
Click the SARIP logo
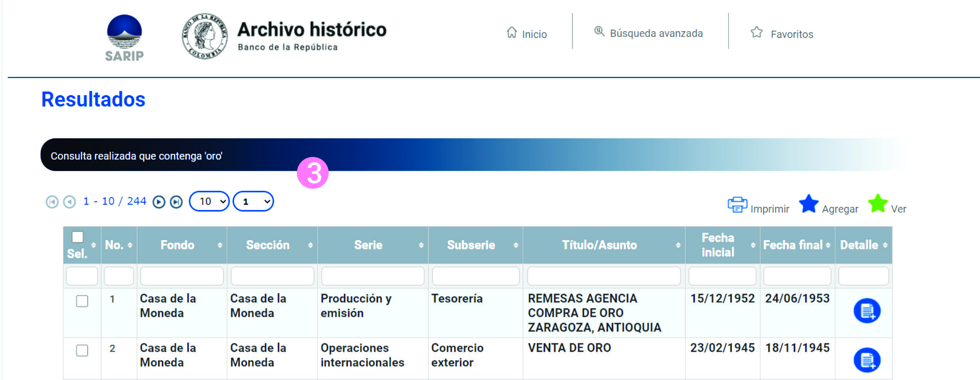[x=124, y=38]
